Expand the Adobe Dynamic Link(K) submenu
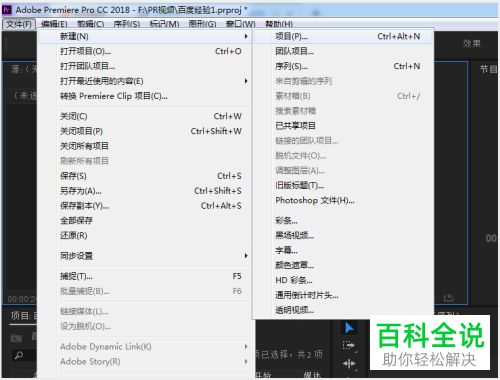Screen dimensions: 500x380 click(x=145, y=347)
